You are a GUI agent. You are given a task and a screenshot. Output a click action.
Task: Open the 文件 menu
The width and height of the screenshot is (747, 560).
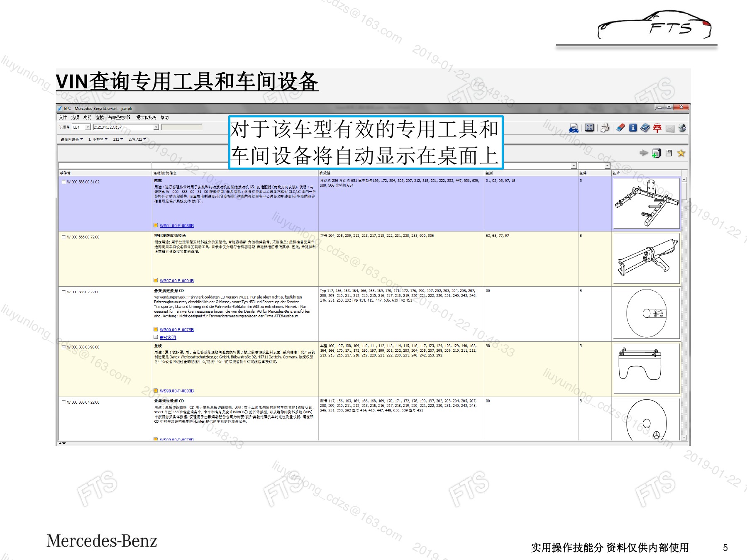coord(63,117)
